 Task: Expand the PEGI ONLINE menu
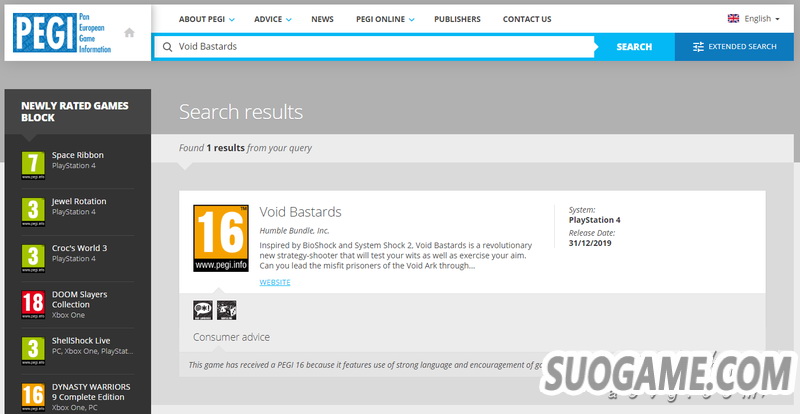[385, 19]
